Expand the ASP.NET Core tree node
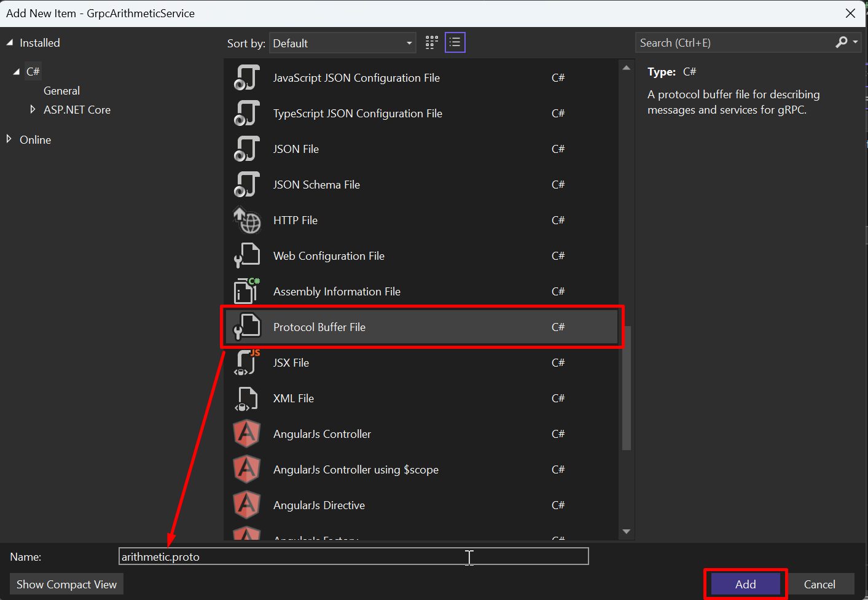Screen dimensions: 868x600 click(33, 109)
